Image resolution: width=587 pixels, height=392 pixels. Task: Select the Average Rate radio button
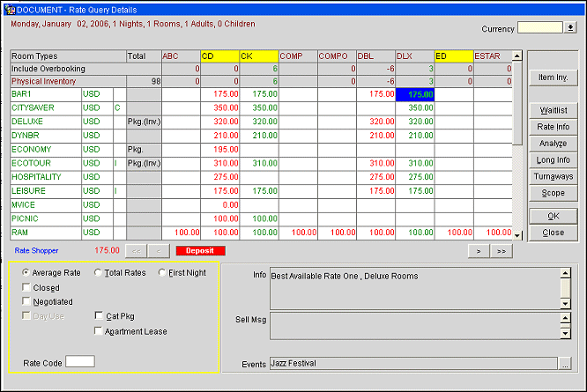(x=26, y=273)
